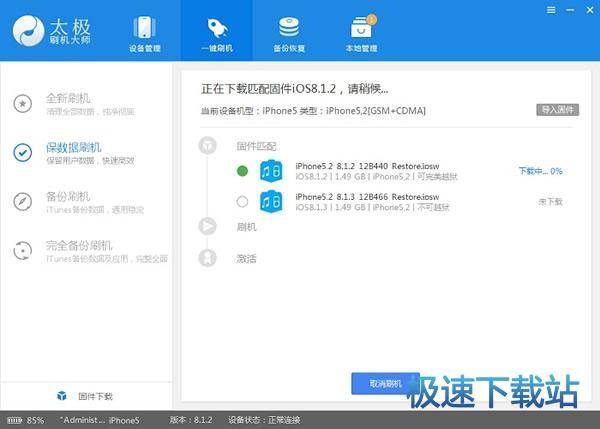
Task: Click the checkmark icon beside 保数据刷机
Action: point(23,153)
